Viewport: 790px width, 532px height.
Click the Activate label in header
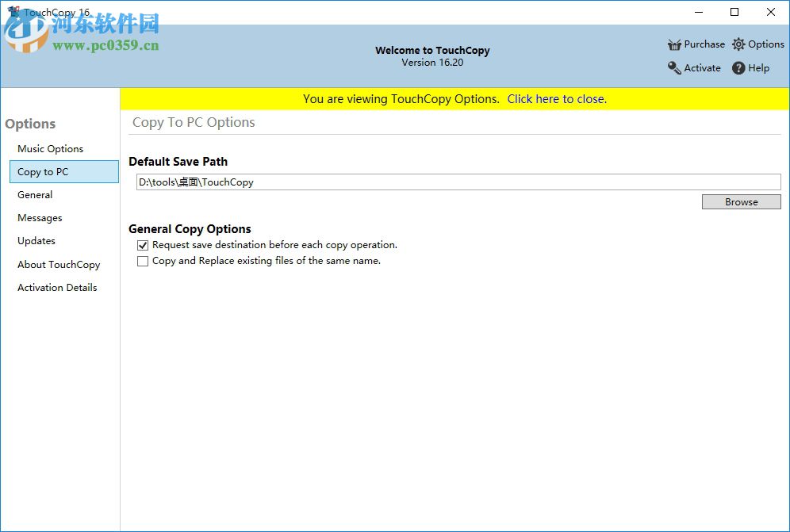(x=702, y=68)
